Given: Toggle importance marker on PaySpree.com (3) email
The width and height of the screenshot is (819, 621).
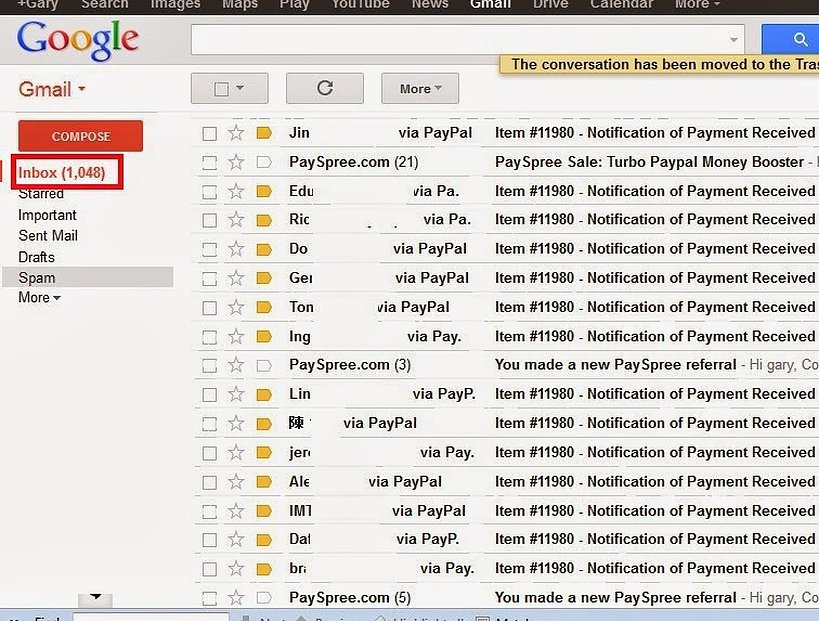Looking at the screenshot, I should coord(264,365).
